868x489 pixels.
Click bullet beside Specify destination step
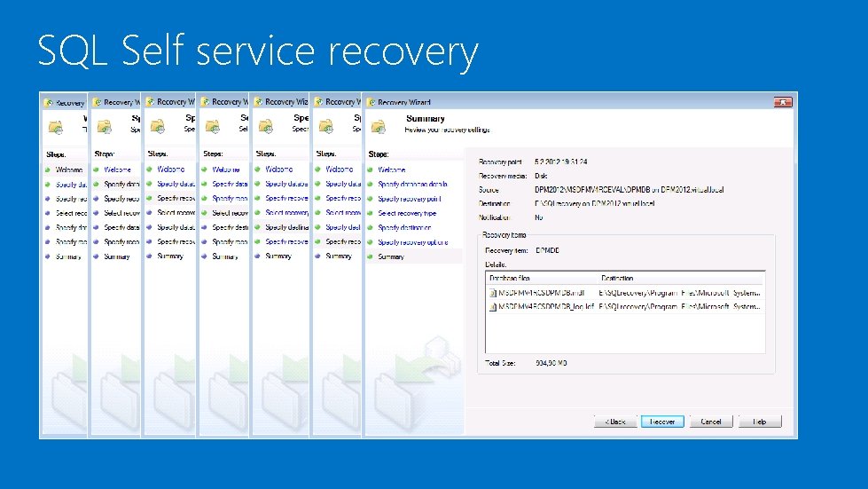pos(371,227)
